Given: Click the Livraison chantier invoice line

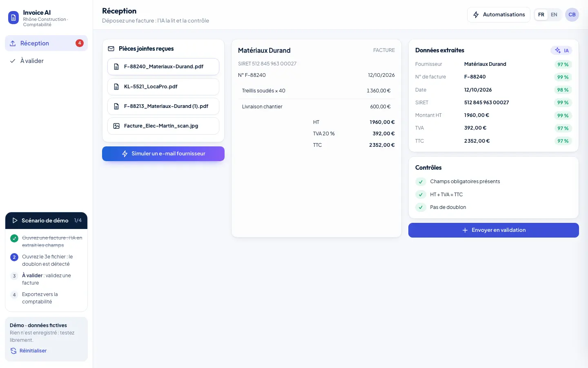Looking at the screenshot, I should pyautogui.click(x=316, y=107).
